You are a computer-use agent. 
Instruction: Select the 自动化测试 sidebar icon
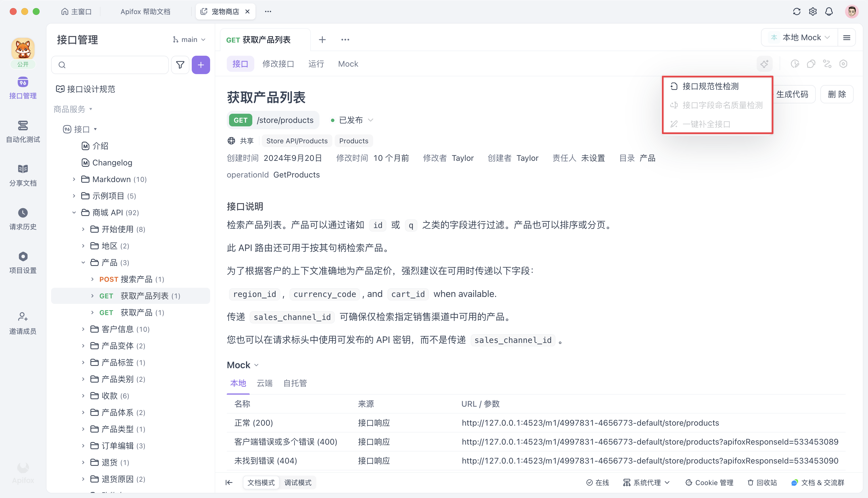pos(23,131)
